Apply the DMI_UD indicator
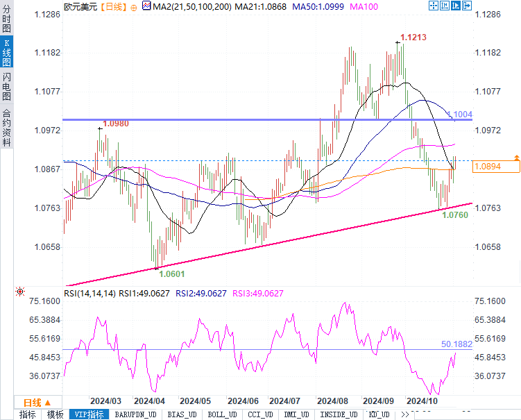This screenshot has height=420, width=521. [297, 414]
